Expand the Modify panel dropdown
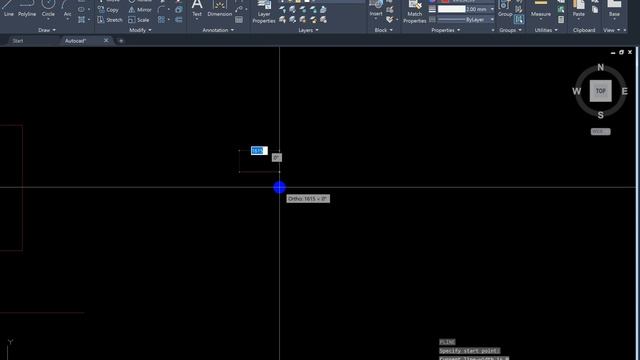Viewport: 640px width, 360px height. [x=140, y=30]
